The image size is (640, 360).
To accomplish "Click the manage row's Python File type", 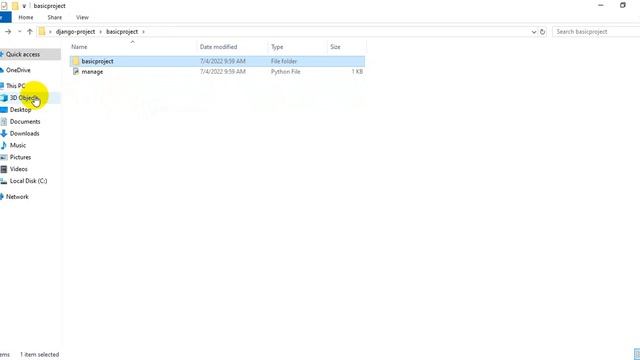I will click(x=285, y=71).
